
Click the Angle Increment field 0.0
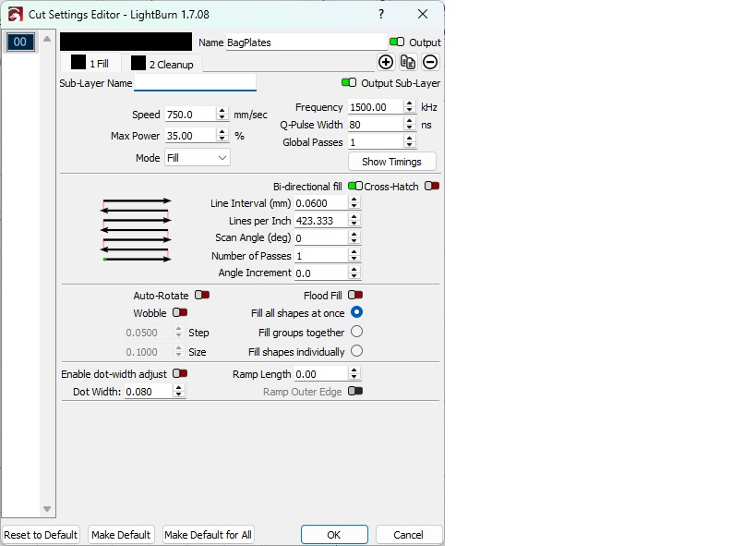tap(321, 273)
